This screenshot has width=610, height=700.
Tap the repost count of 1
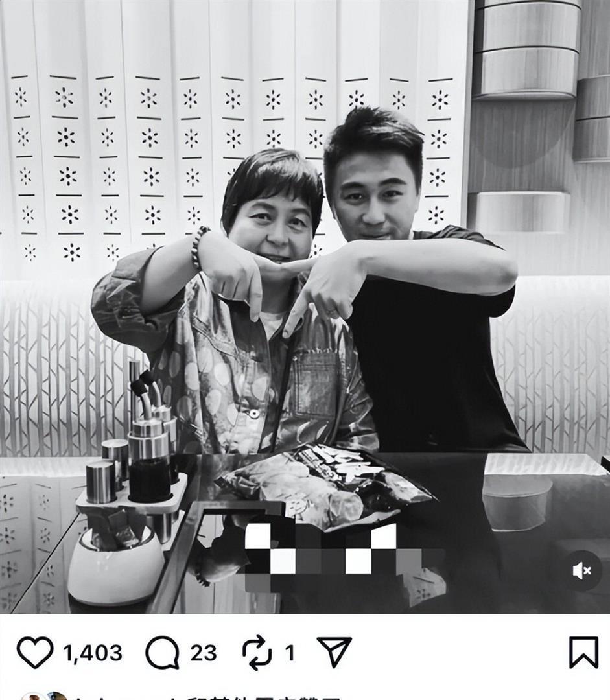290,653
